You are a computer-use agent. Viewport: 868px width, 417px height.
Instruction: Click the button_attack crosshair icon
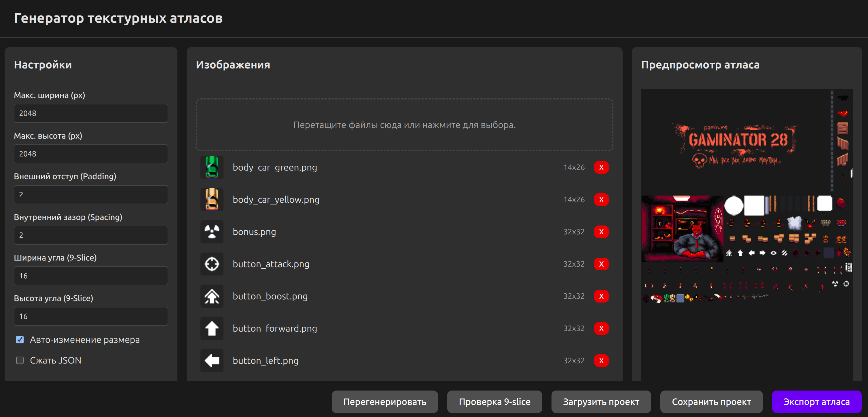[x=212, y=264]
